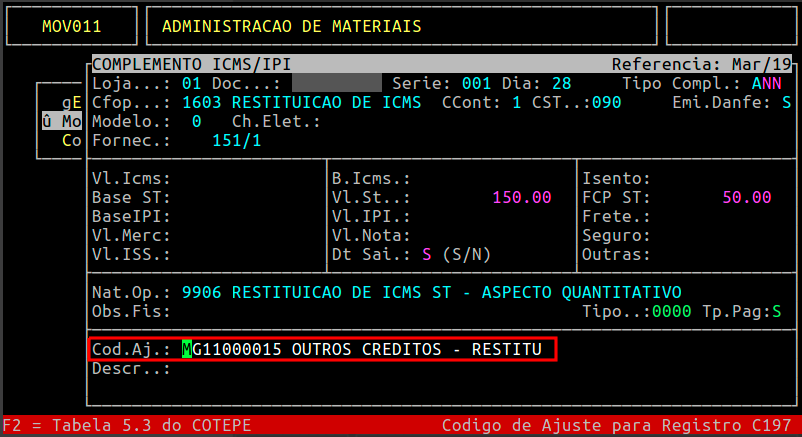The height and width of the screenshot is (437, 802).
Task: Select the Co menu entry behind the window
Action: [x=72, y=141]
